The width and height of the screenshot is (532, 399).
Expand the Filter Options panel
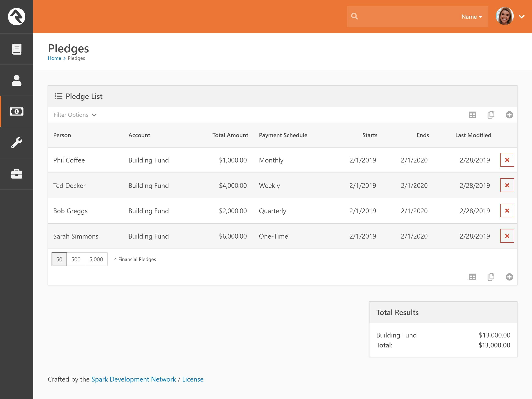point(75,115)
